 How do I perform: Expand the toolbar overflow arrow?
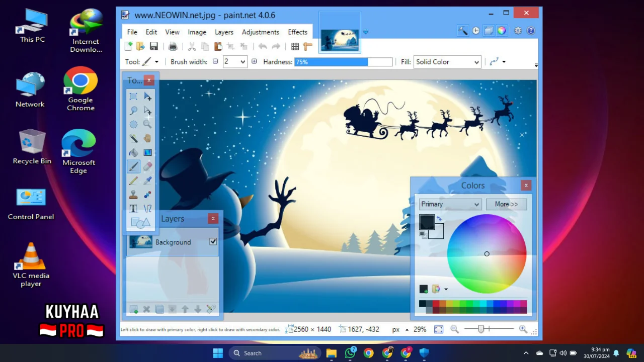tap(536, 65)
